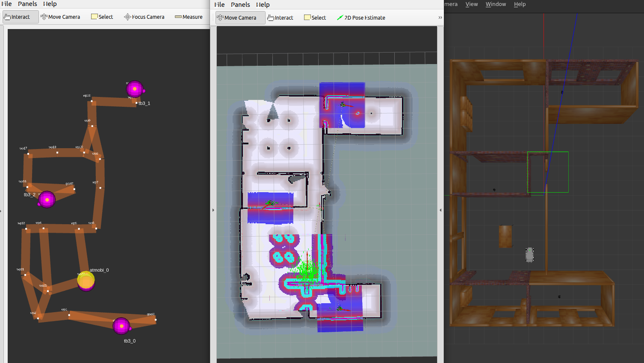Select the goal2 square marker
Image resolution: width=644 pixels, height=363 pixels.
(74, 189)
